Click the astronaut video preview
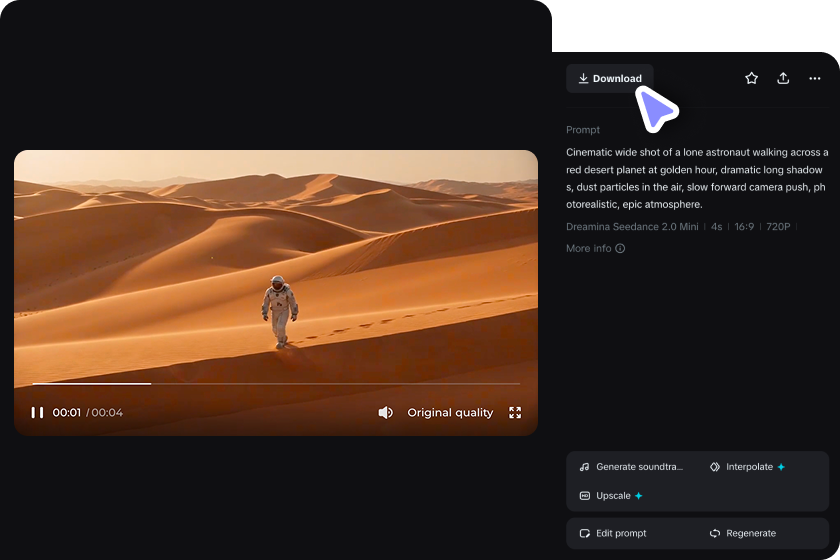840x560 pixels. (276, 293)
